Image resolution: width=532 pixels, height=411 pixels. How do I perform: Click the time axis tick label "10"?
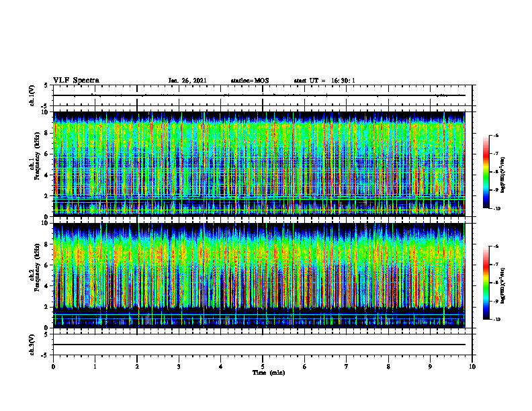[472, 367]
